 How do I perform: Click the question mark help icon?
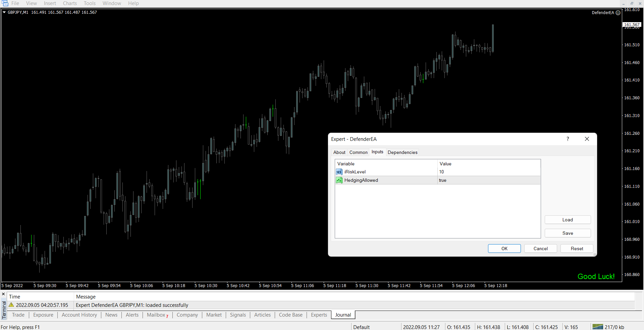[568, 139]
